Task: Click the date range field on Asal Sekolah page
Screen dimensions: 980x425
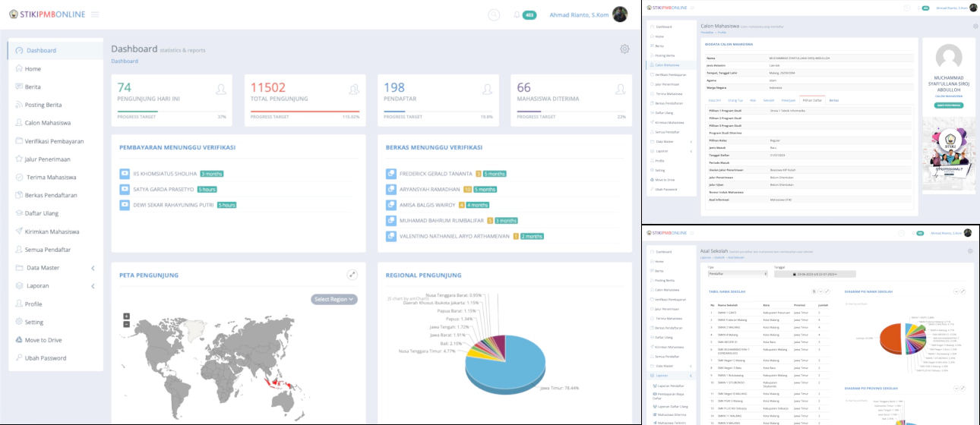Action: point(814,274)
